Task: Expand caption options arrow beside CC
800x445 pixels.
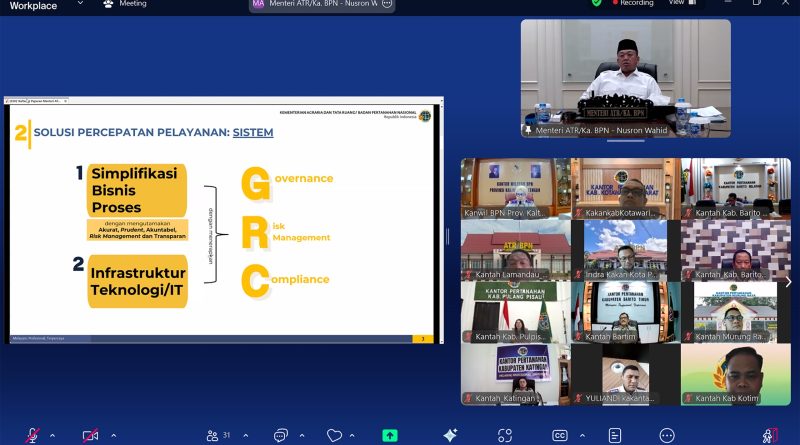Action: click(x=582, y=436)
